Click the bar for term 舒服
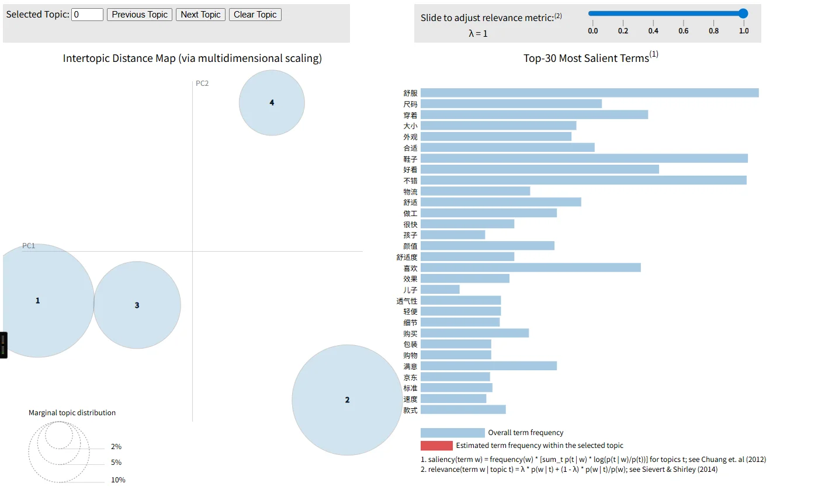 click(590, 93)
